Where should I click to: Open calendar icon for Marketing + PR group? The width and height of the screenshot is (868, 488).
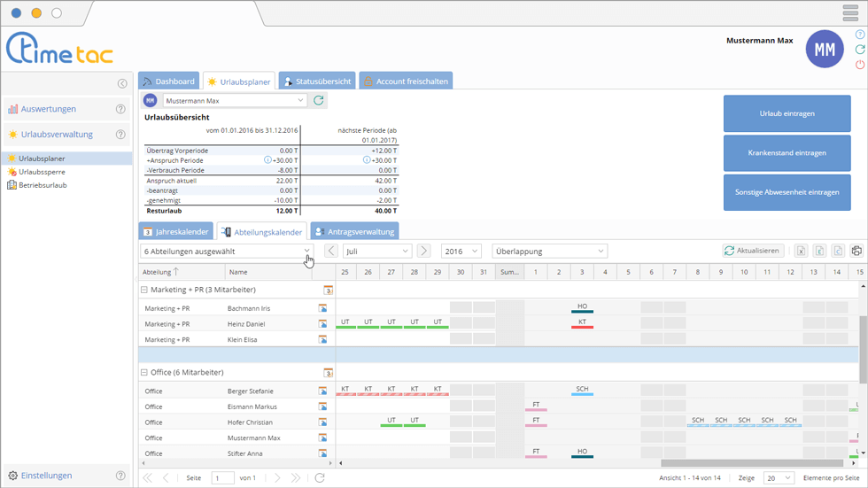click(x=328, y=290)
